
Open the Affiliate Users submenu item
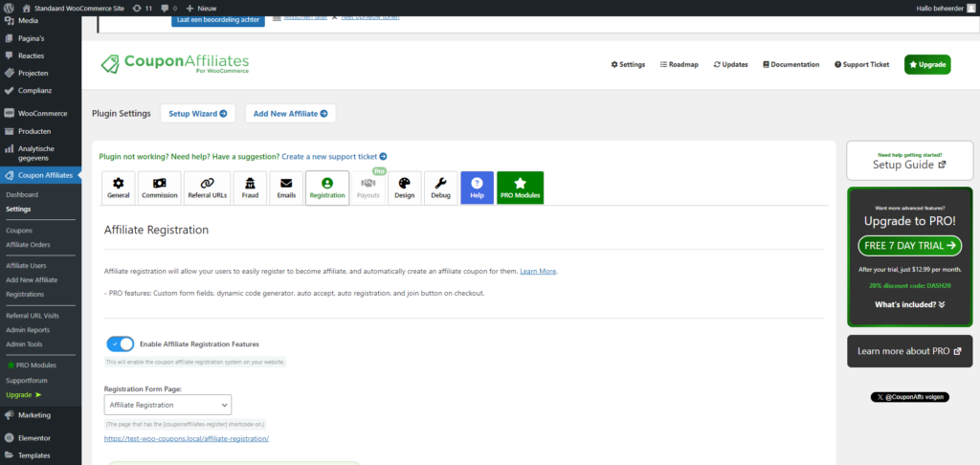click(26, 266)
